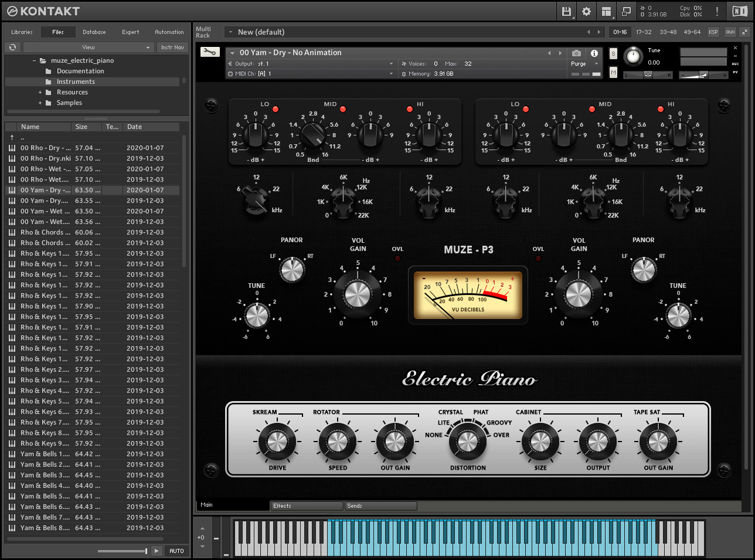The width and height of the screenshot is (755, 560).
Task: Open the Purge dropdown menu
Action: pos(582,64)
